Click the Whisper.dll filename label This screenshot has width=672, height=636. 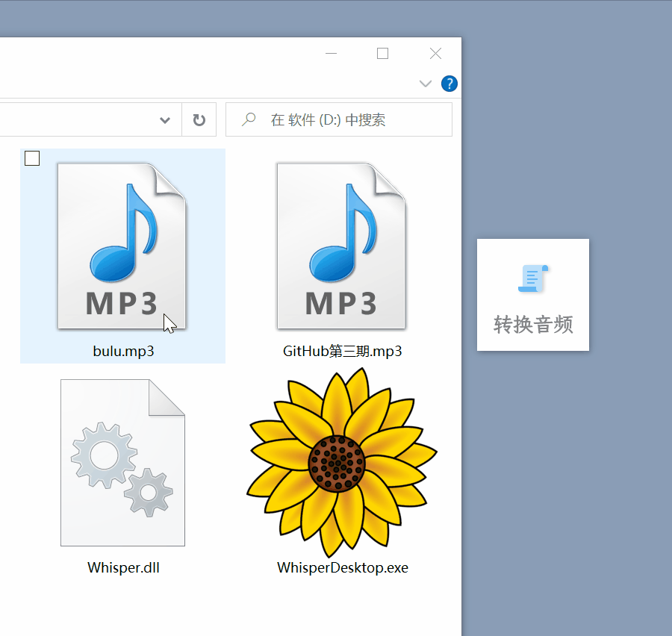[123, 567]
